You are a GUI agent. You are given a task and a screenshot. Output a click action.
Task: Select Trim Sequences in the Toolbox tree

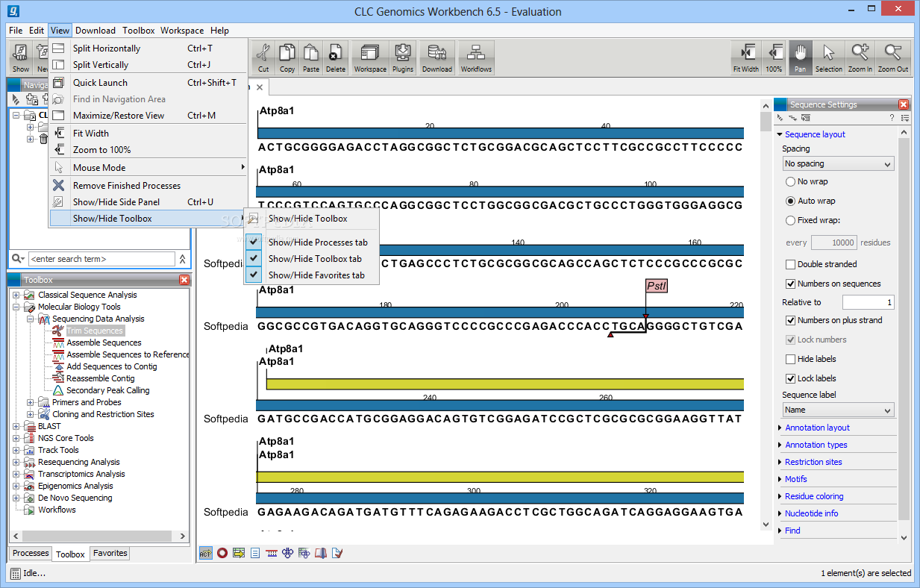[94, 331]
